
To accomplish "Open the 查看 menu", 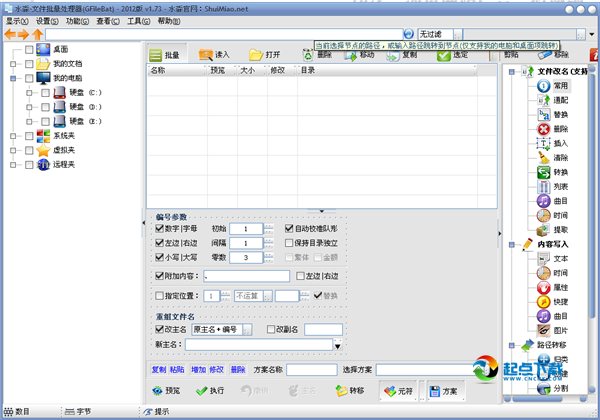I will [108, 21].
